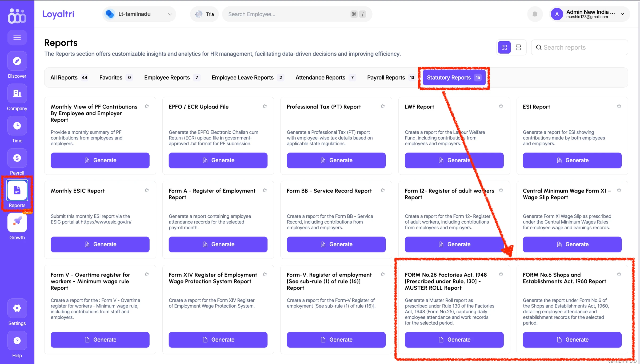Open the Payroll dollar icon
640x364 pixels.
tap(17, 158)
